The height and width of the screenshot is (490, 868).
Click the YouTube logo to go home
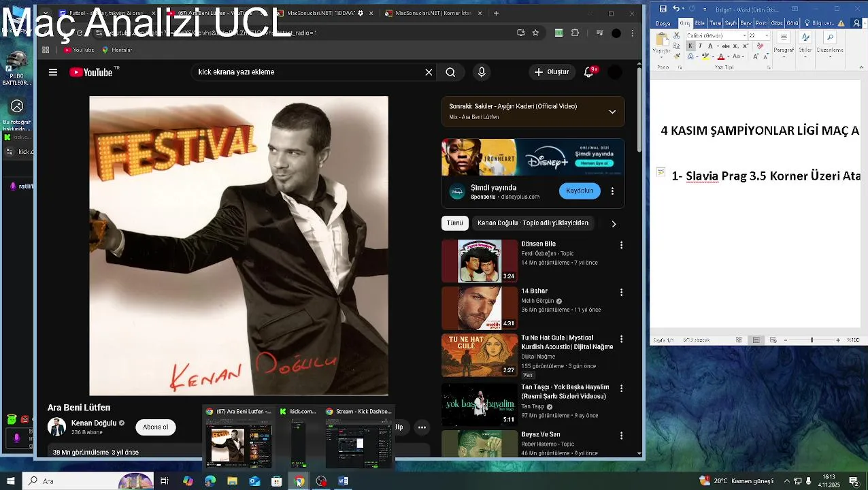[91, 72]
